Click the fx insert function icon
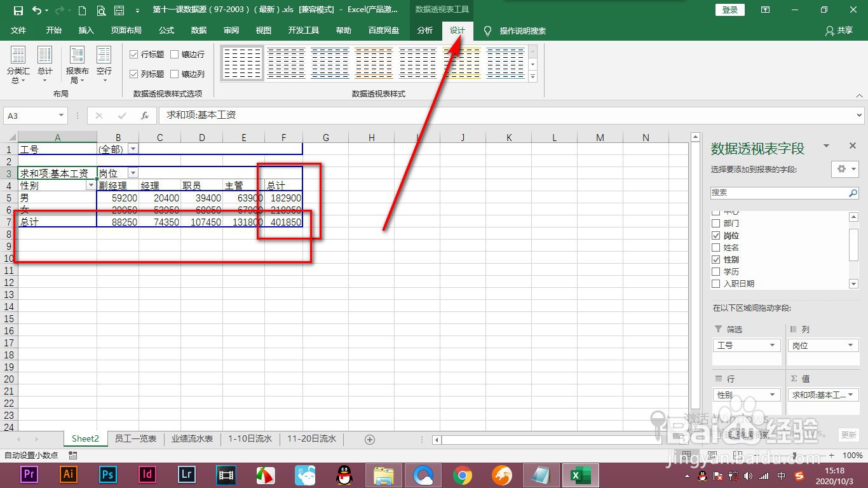The image size is (868, 488). point(145,116)
